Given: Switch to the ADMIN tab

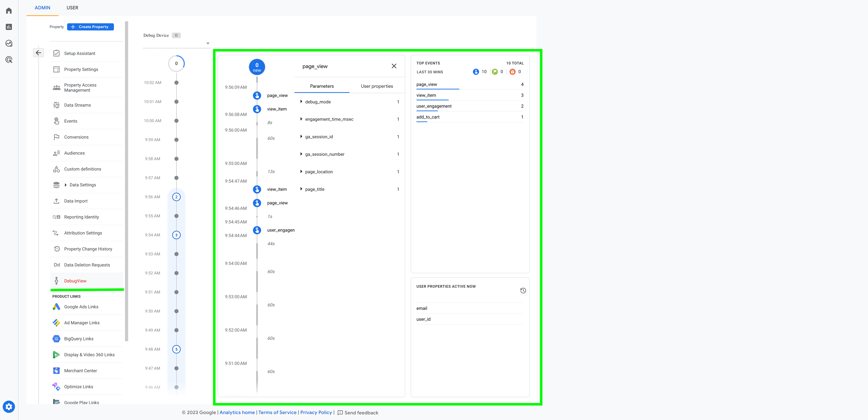Looking at the screenshot, I should pyautogui.click(x=42, y=8).
